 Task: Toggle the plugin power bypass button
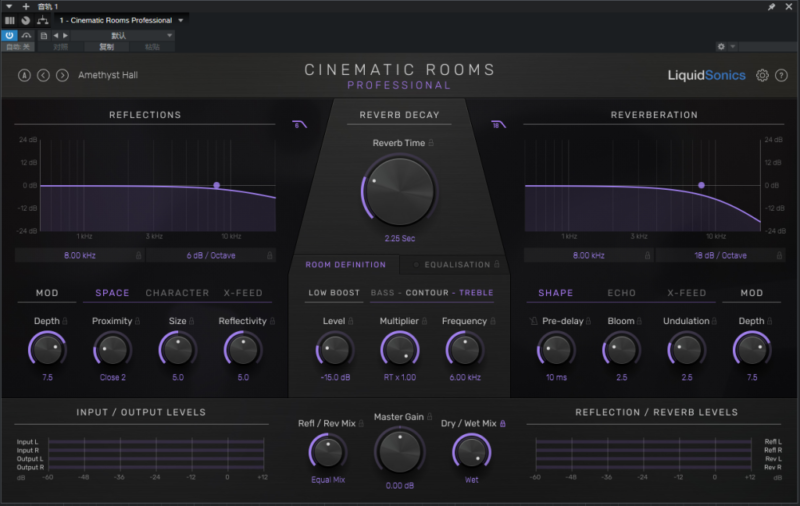[x=9, y=35]
